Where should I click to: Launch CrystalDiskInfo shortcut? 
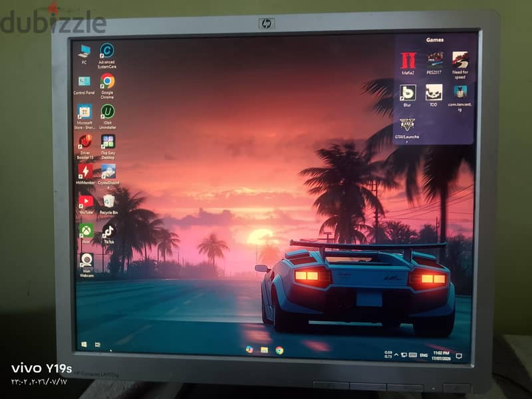pyautogui.click(x=108, y=175)
